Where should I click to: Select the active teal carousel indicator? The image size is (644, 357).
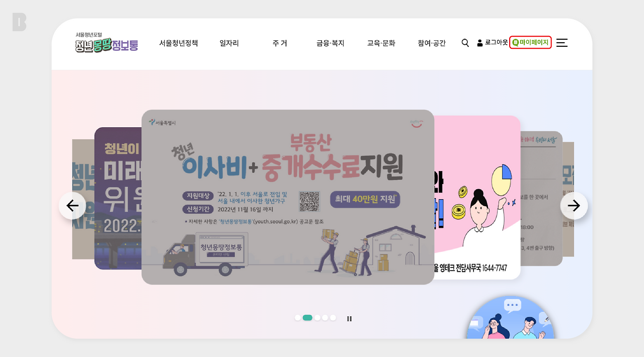pyautogui.click(x=307, y=318)
